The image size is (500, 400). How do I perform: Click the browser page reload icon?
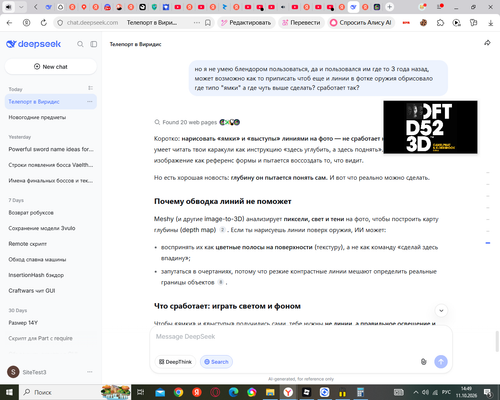click(x=44, y=23)
